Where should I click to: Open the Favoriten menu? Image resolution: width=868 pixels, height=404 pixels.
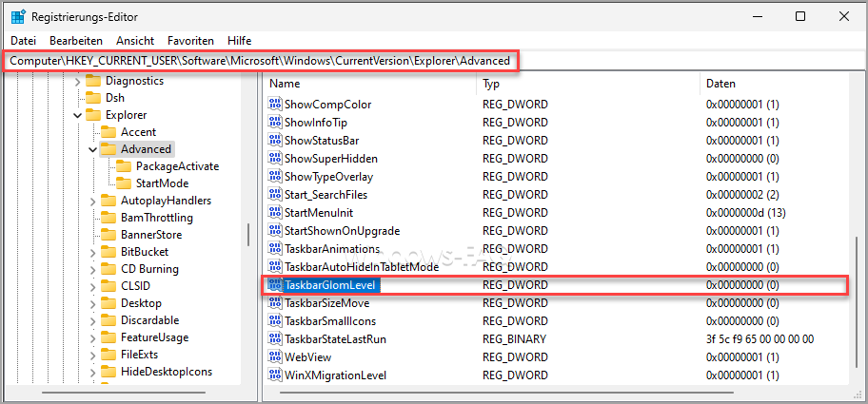click(x=191, y=41)
